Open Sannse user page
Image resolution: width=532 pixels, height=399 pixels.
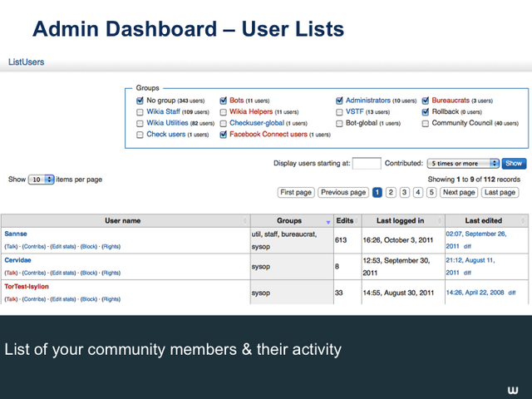[x=16, y=234]
